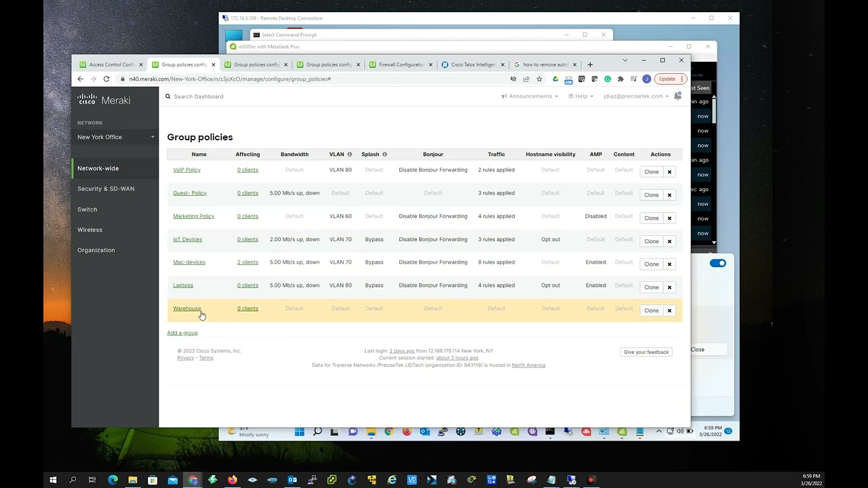868x488 pixels.
Task: Open Start menu in remote desktop taskbar
Action: click(x=299, y=432)
